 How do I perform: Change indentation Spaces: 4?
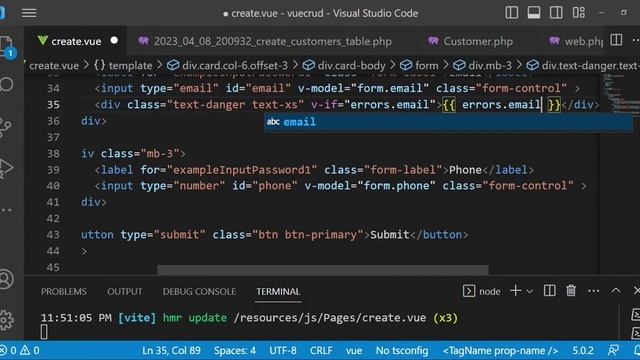tap(235, 350)
